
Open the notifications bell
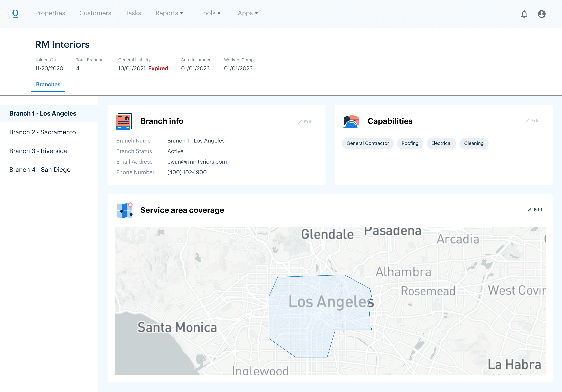(x=524, y=14)
